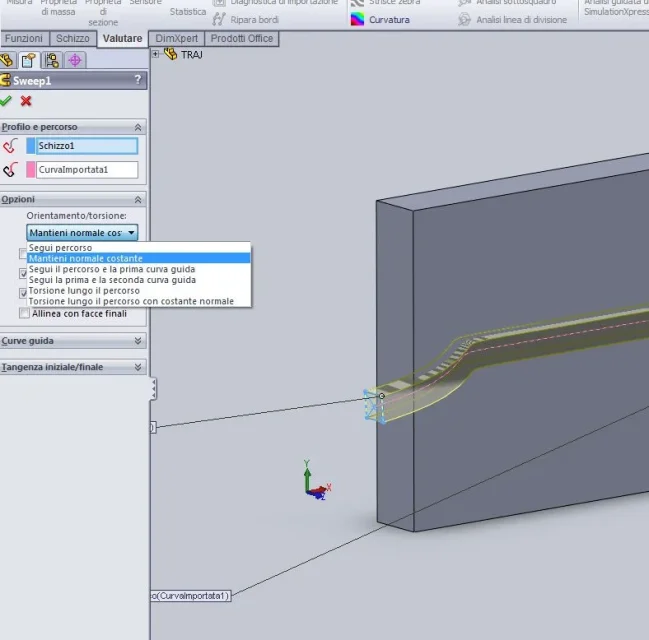Switch to the DimXpert tab
The width and height of the screenshot is (649, 640).
pos(177,38)
